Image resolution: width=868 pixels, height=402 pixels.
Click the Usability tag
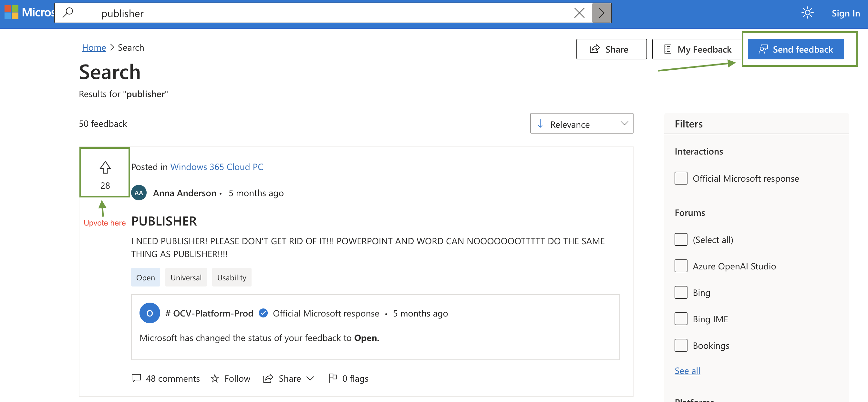(232, 277)
